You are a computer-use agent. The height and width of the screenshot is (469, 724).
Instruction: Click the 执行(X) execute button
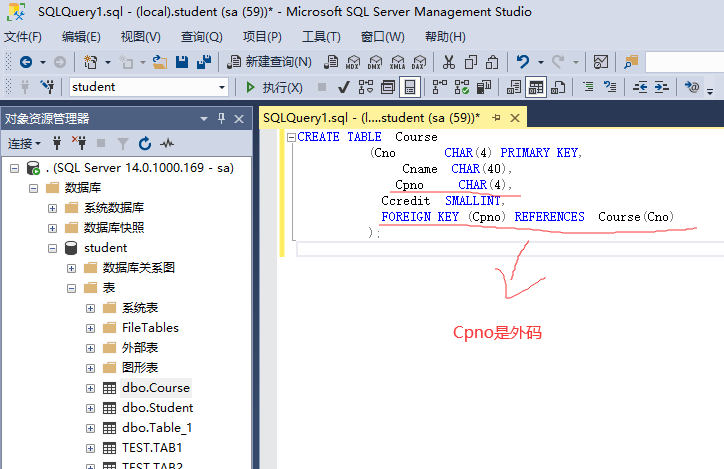point(274,87)
